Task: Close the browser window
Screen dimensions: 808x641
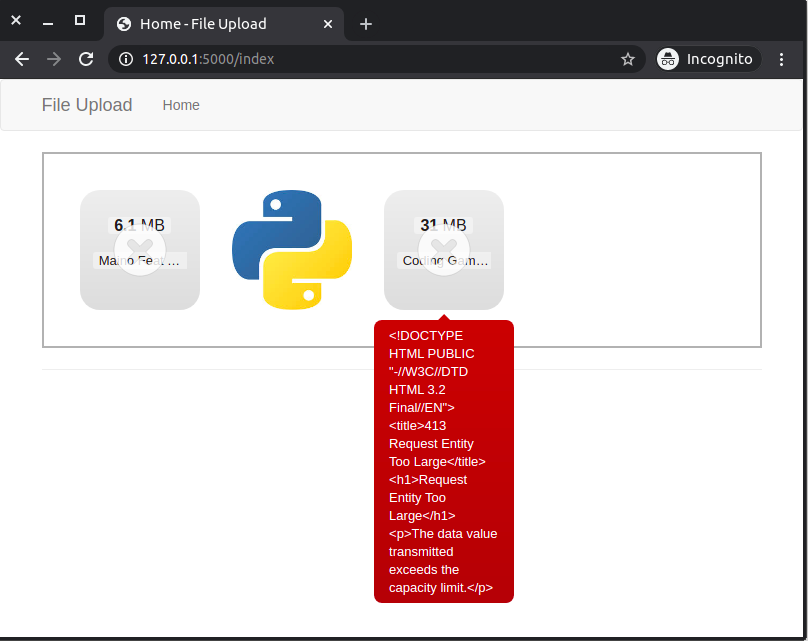Action: point(16,21)
